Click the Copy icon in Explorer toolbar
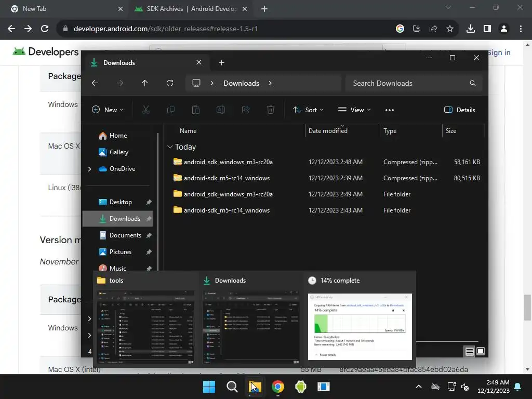The image size is (532, 399). pos(170,110)
